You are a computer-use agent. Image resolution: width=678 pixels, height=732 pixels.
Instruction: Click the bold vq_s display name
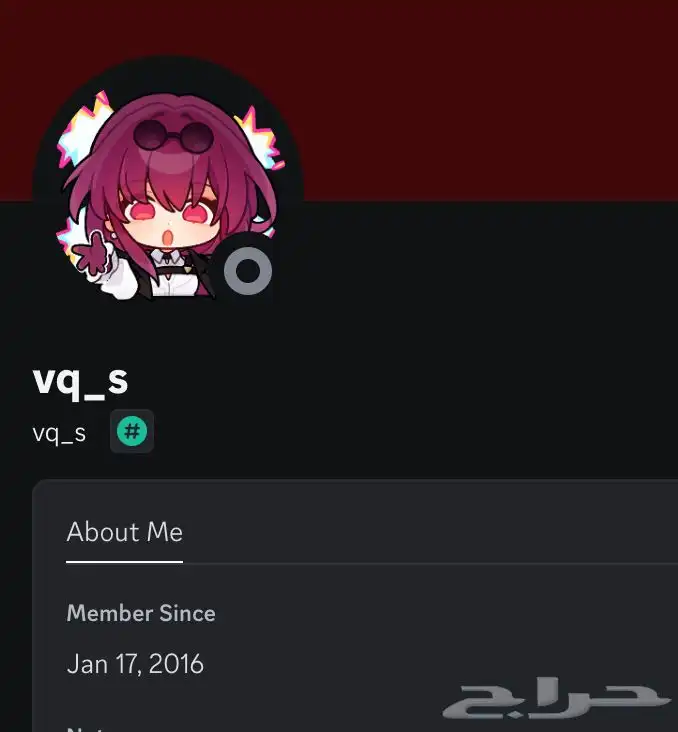pyautogui.click(x=80, y=380)
